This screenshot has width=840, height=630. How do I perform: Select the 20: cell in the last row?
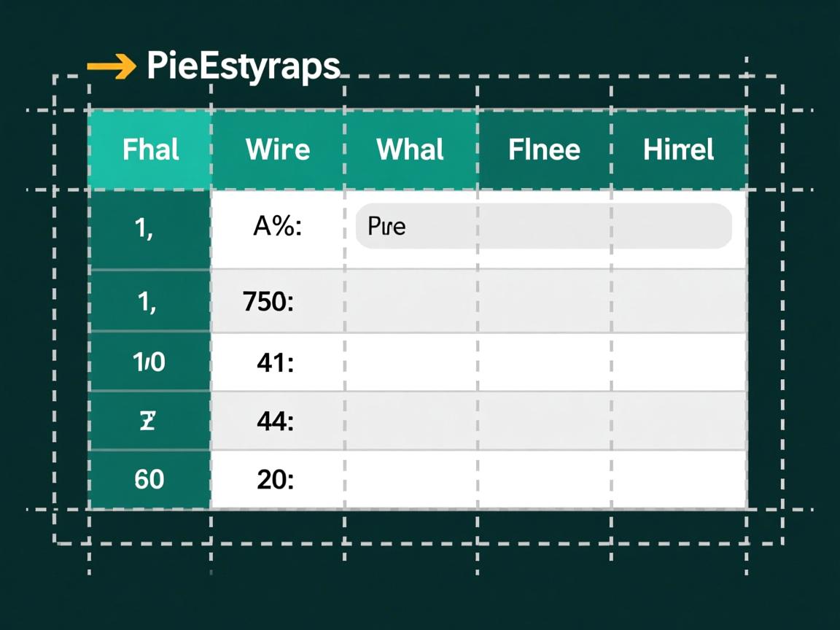point(277,479)
